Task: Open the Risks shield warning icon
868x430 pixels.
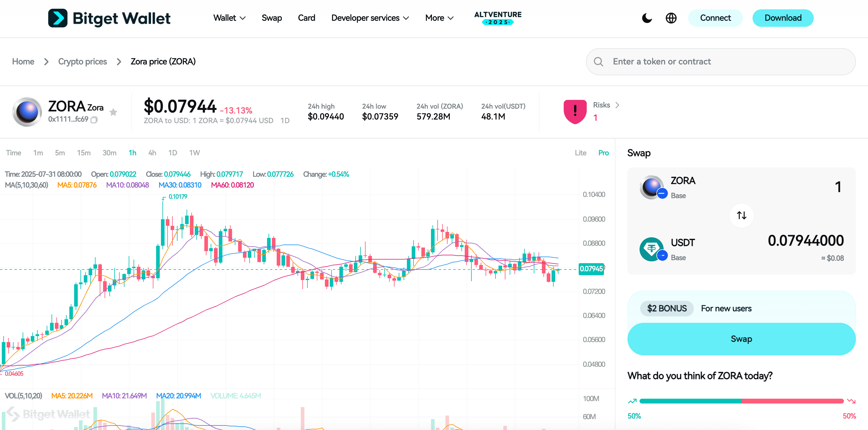Action: click(x=575, y=112)
